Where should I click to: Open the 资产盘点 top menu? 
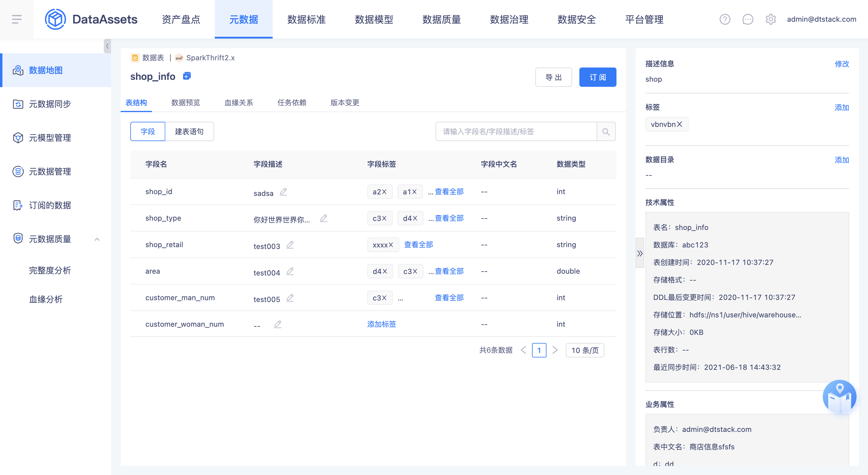pos(181,19)
